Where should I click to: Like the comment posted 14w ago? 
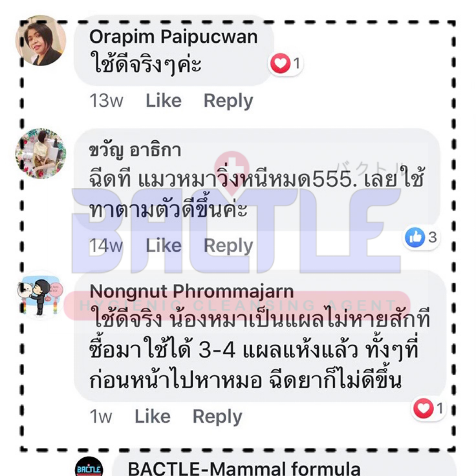click(x=164, y=245)
